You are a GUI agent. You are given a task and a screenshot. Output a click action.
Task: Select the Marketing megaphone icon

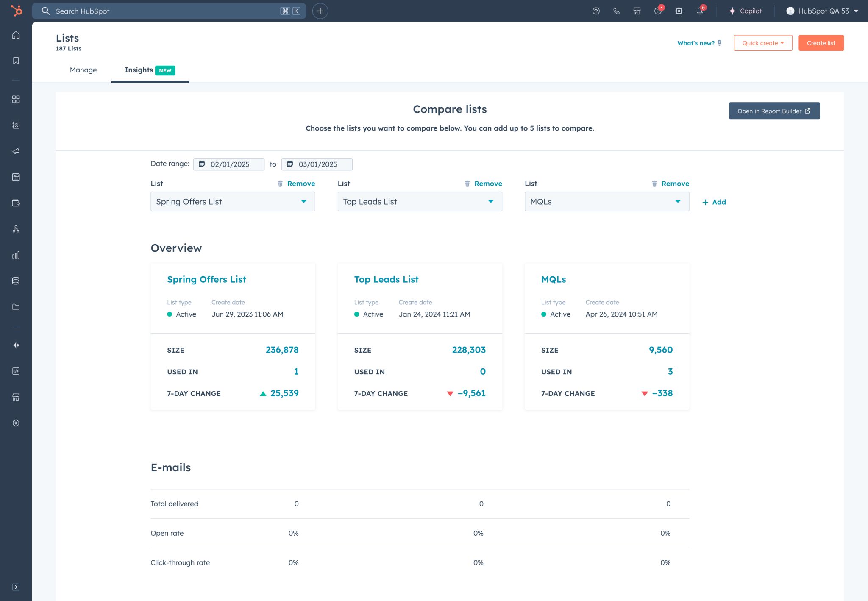16,151
